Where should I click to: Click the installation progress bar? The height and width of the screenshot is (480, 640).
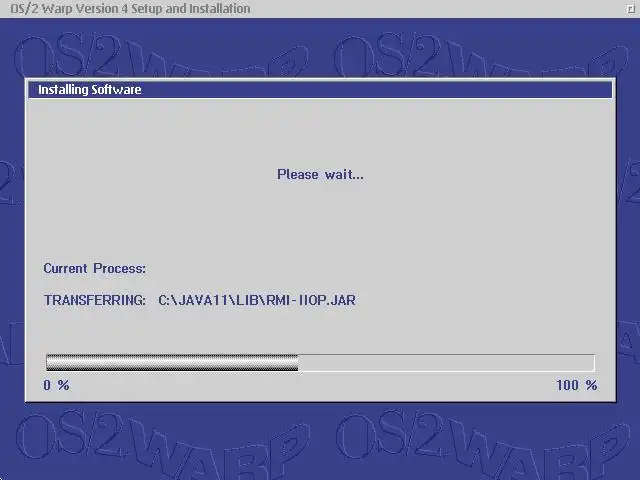coord(320,363)
